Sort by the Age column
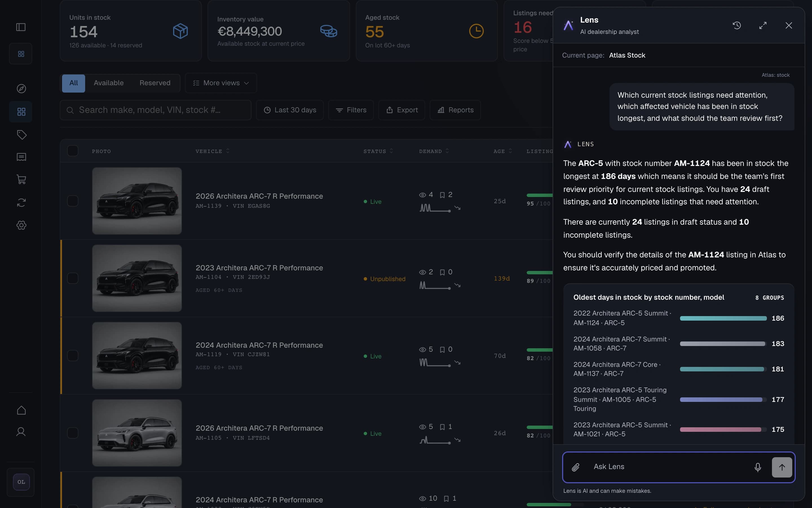Image resolution: width=812 pixels, height=508 pixels. tap(503, 151)
